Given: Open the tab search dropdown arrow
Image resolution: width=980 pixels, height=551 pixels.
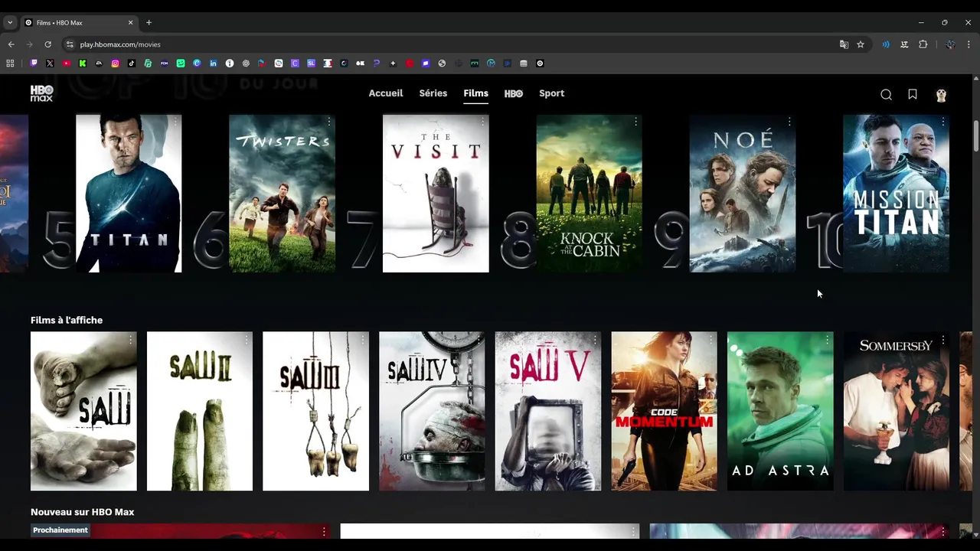Looking at the screenshot, I should click(x=10, y=22).
